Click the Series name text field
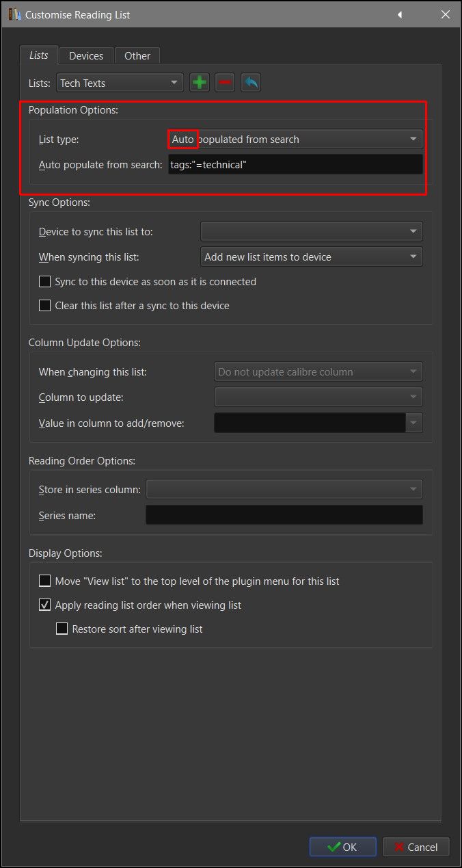This screenshot has height=868, width=462. (x=284, y=515)
